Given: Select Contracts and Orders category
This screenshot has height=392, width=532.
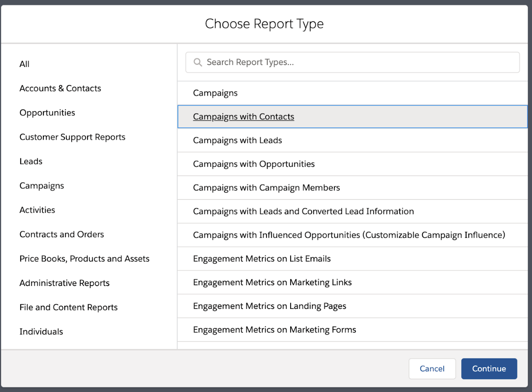Looking at the screenshot, I should coord(62,234).
